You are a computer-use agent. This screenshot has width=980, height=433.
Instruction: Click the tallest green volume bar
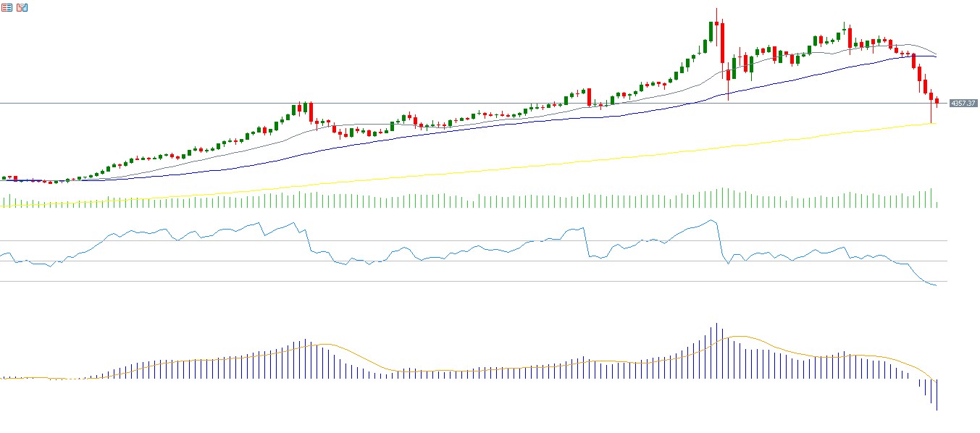tap(722, 198)
